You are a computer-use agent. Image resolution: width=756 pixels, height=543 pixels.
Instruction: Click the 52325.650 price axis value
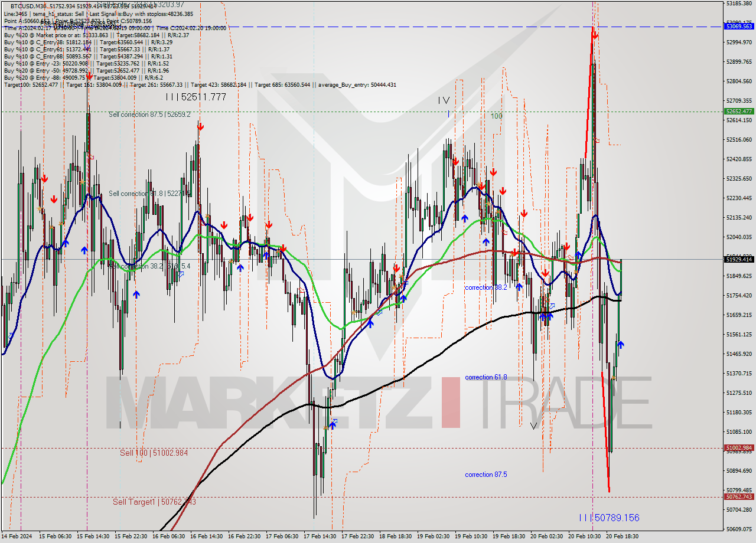click(739, 179)
